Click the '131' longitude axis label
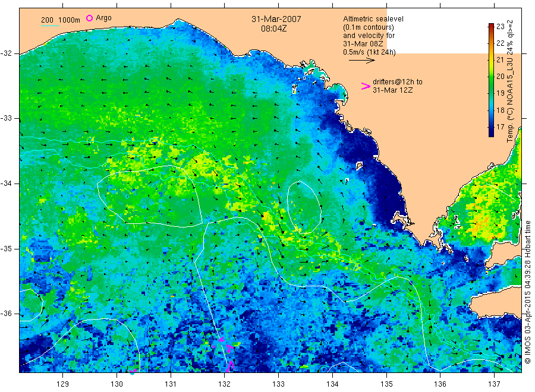Image resolution: width=535 pixels, height=392 pixels. (171, 384)
